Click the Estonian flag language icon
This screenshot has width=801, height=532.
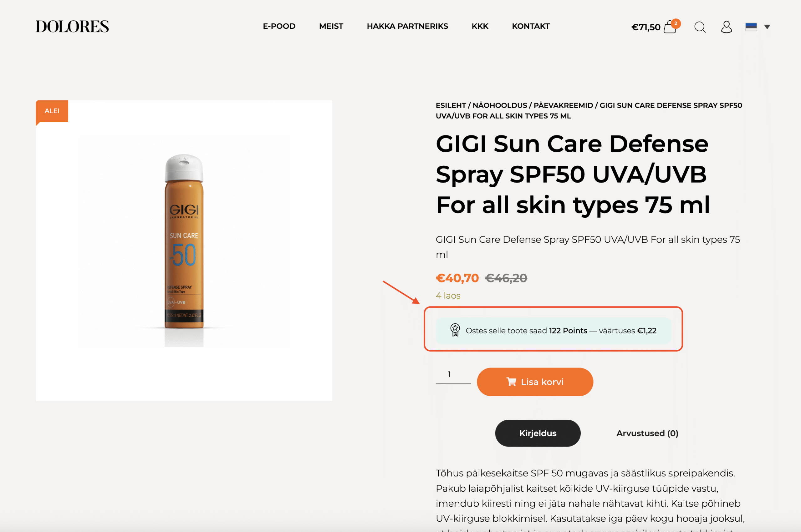click(x=751, y=27)
